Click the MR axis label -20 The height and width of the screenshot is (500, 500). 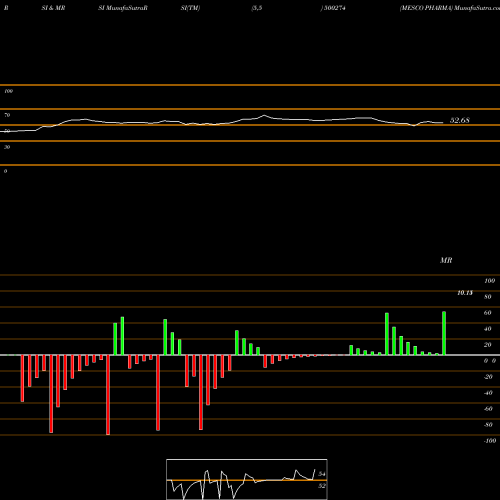488,377
